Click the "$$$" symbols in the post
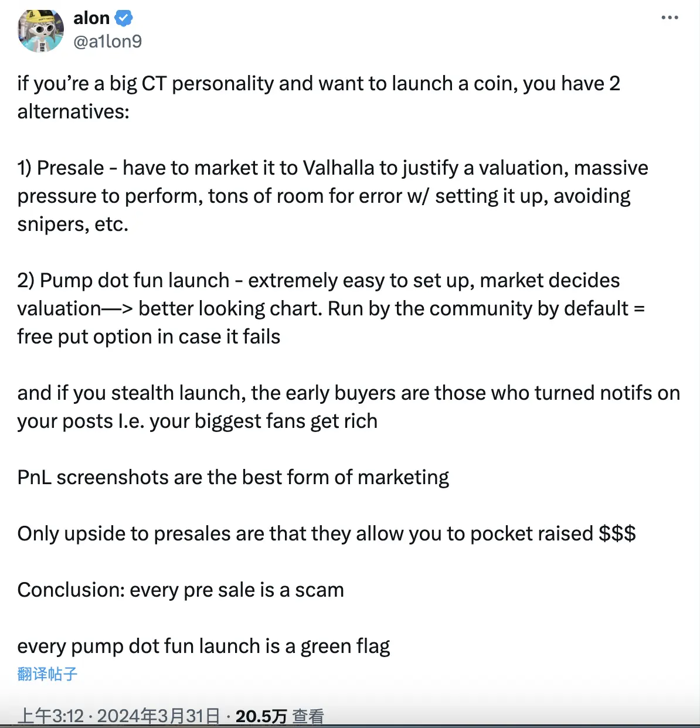 (617, 533)
